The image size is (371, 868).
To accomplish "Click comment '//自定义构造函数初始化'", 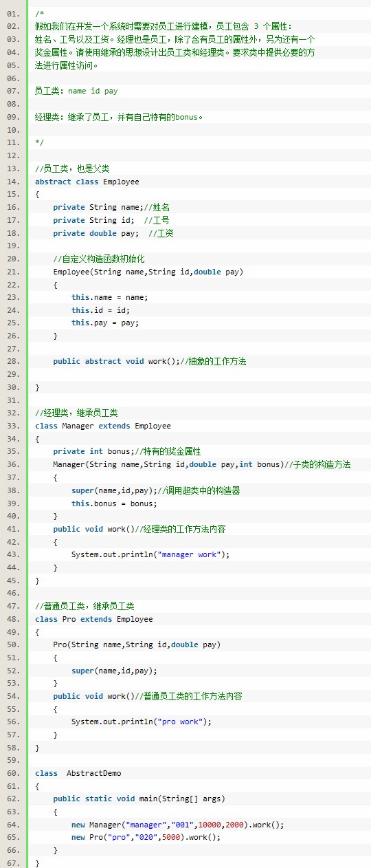I will [x=98, y=259].
